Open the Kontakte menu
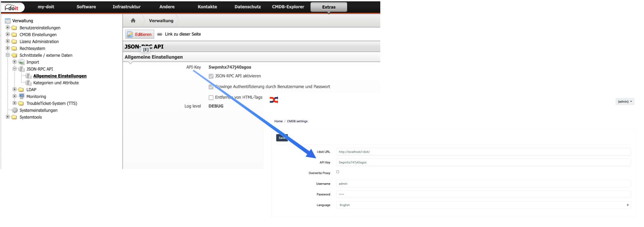Screen dimensions: 644x227 click(207, 7)
